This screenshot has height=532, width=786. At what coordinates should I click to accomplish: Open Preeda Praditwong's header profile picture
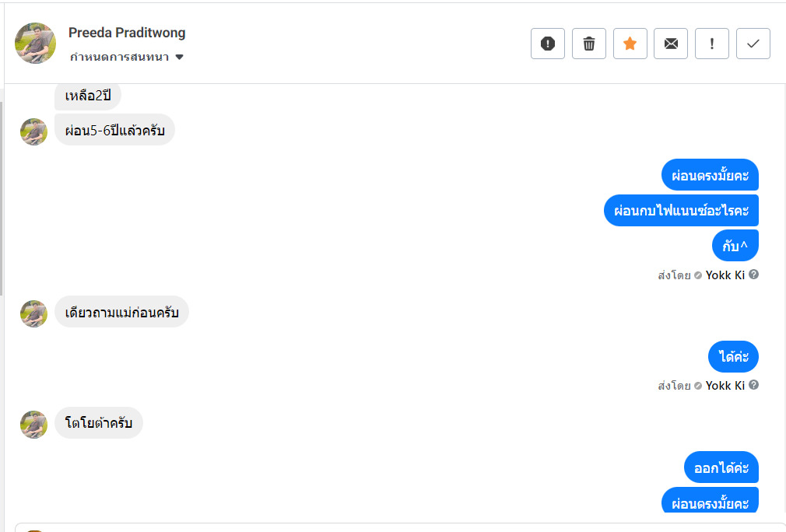35,44
